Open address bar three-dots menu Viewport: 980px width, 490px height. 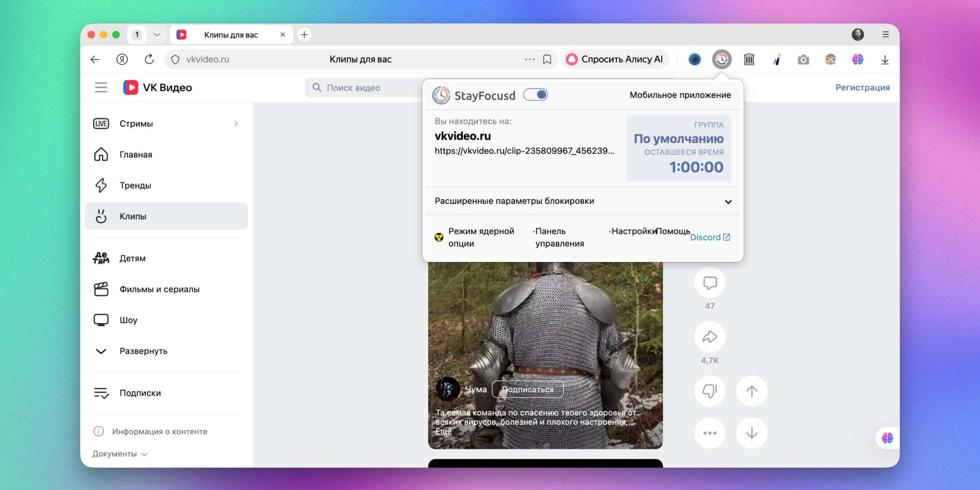[x=529, y=59]
